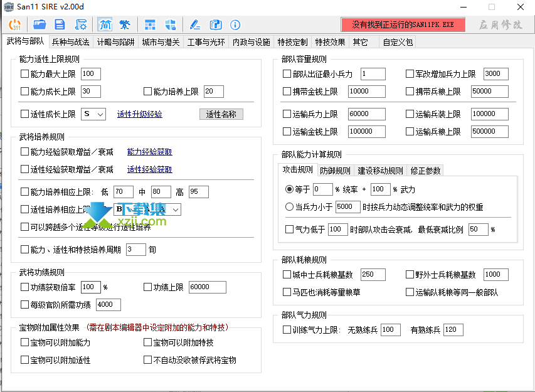Open the 建设移动规则 sub-tab

380,171
